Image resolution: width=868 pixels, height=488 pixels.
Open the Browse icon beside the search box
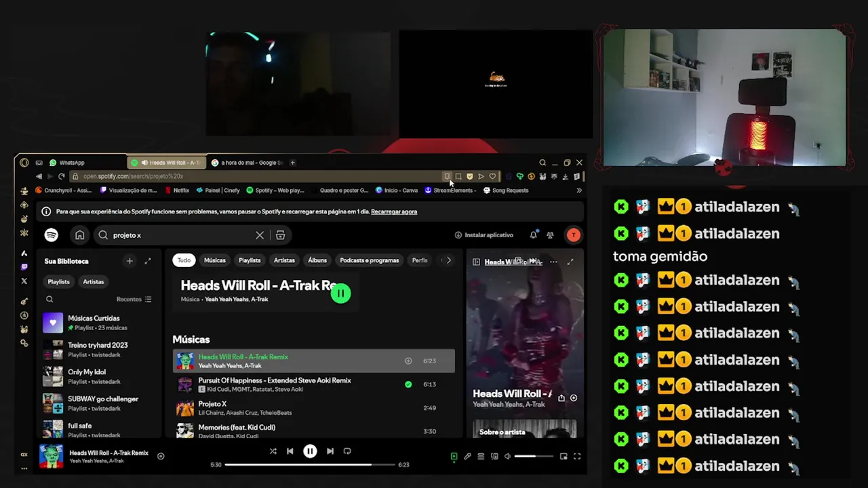[280, 235]
